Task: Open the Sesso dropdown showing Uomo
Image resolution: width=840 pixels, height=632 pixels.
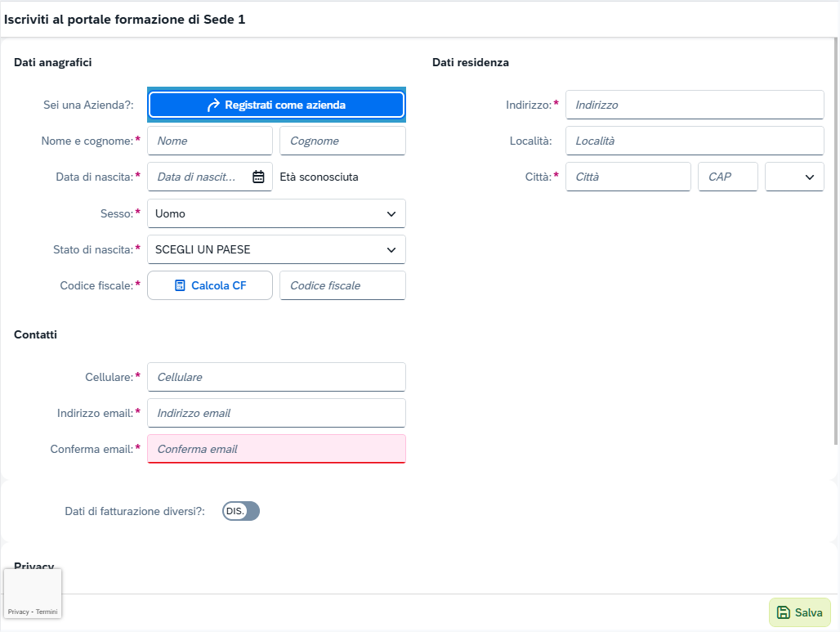Action: (276, 213)
